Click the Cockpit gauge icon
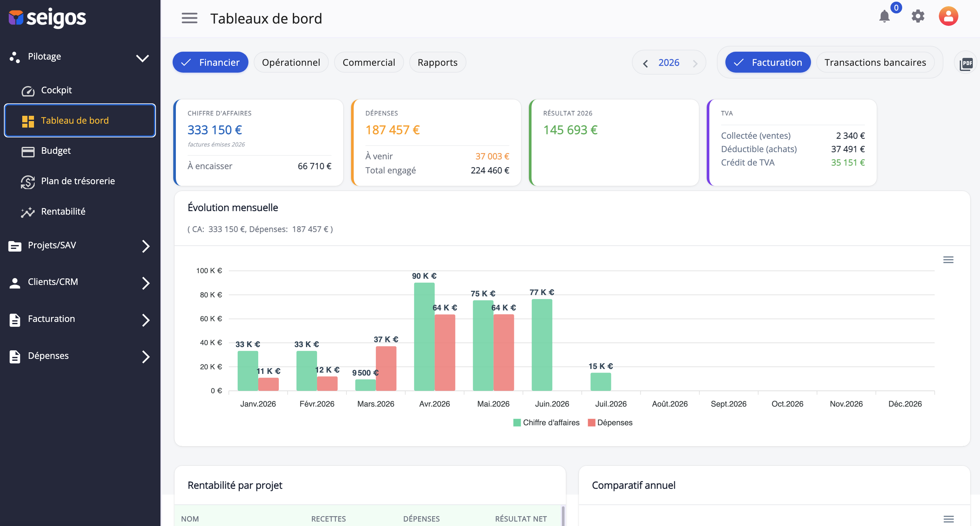This screenshot has height=526, width=980. point(28,91)
